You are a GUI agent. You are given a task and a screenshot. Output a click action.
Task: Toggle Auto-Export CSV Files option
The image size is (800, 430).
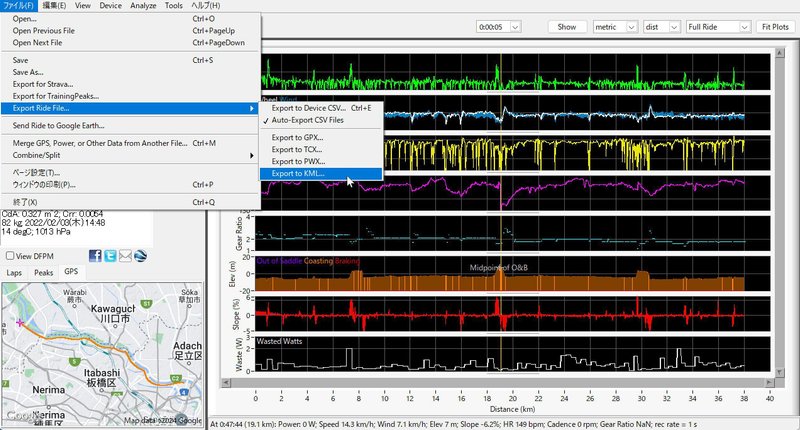(321, 120)
